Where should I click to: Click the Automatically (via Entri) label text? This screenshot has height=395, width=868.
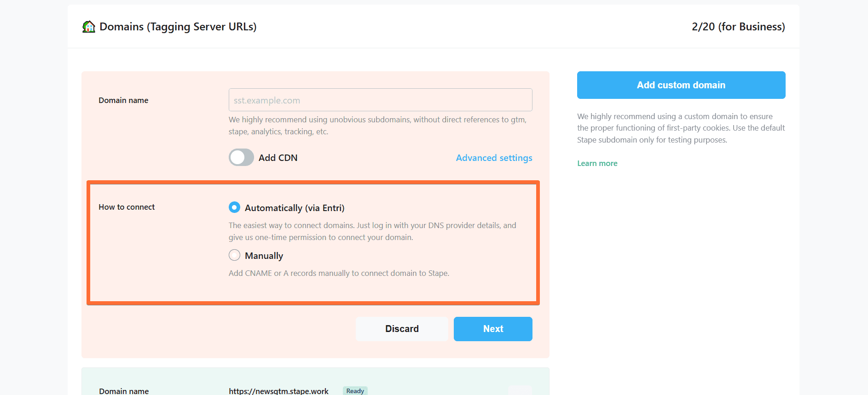coord(295,208)
